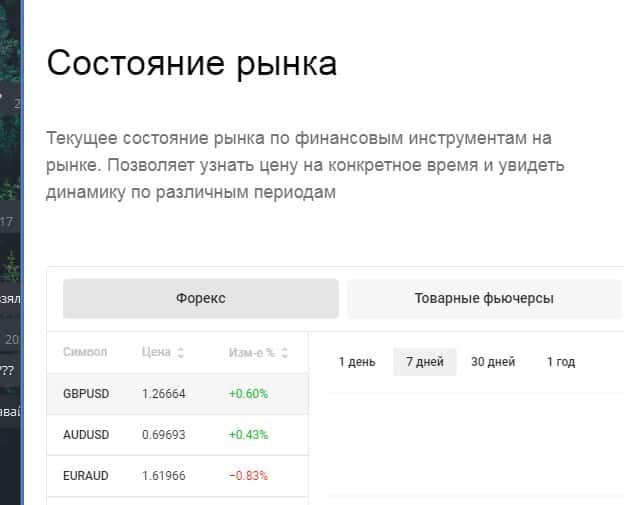The width and height of the screenshot is (624, 505).
Task: Click the −0.83% change for EURAUD
Action: [248, 475]
